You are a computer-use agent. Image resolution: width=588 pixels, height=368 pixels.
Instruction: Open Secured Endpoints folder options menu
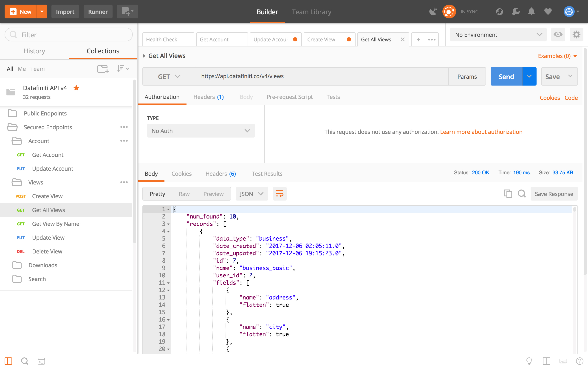pyautogui.click(x=124, y=127)
